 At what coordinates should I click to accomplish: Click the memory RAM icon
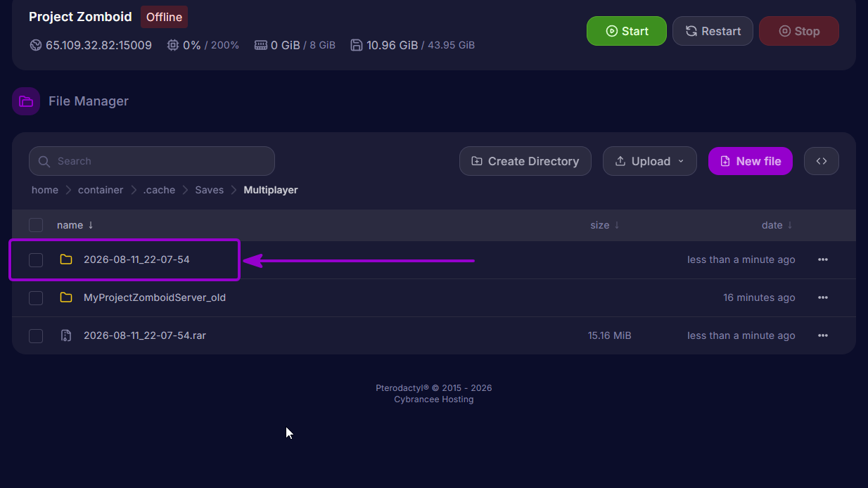tap(260, 45)
